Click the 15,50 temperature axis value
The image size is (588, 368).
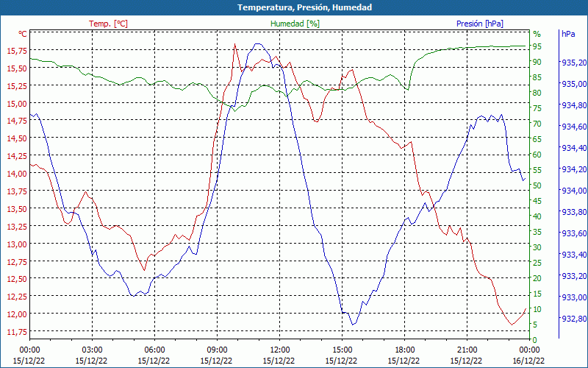coord(17,68)
